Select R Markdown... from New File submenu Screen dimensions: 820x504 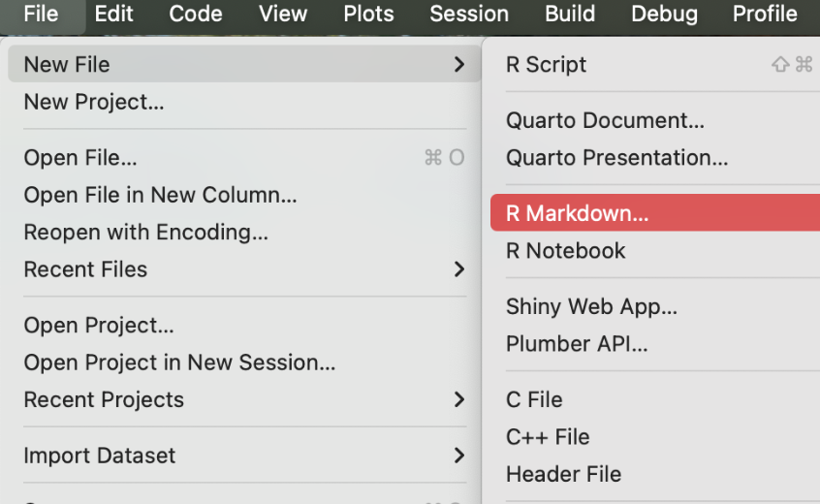pyautogui.click(x=578, y=214)
